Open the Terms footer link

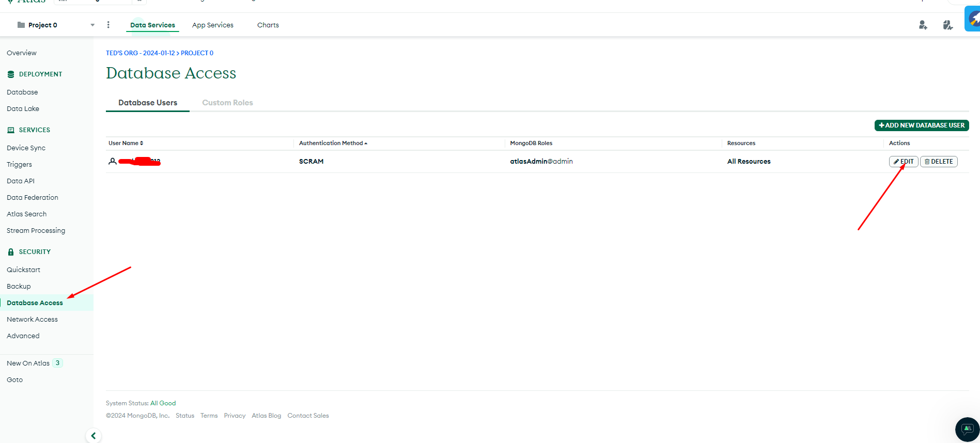(209, 416)
